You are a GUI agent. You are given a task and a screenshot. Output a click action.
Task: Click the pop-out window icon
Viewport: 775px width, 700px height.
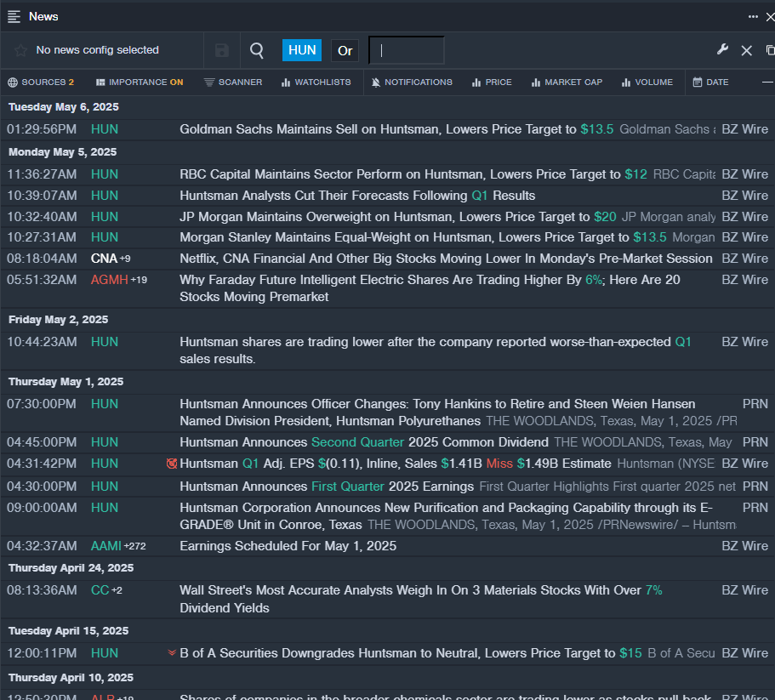click(x=770, y=50)
